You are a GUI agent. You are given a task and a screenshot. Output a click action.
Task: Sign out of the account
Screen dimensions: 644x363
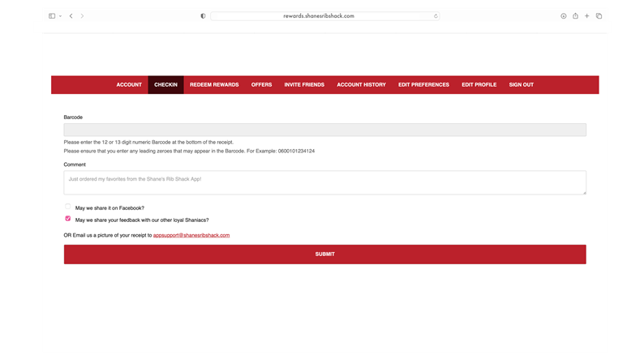coord(522,85)
